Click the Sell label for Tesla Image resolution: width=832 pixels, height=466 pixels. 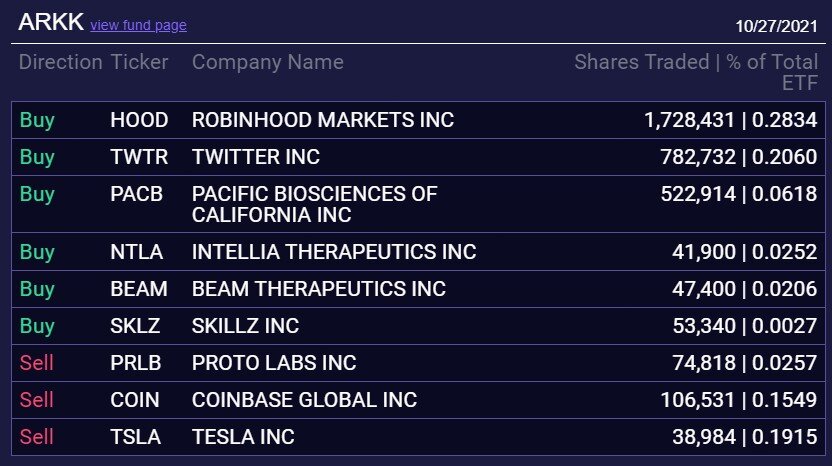click(37, 437)
